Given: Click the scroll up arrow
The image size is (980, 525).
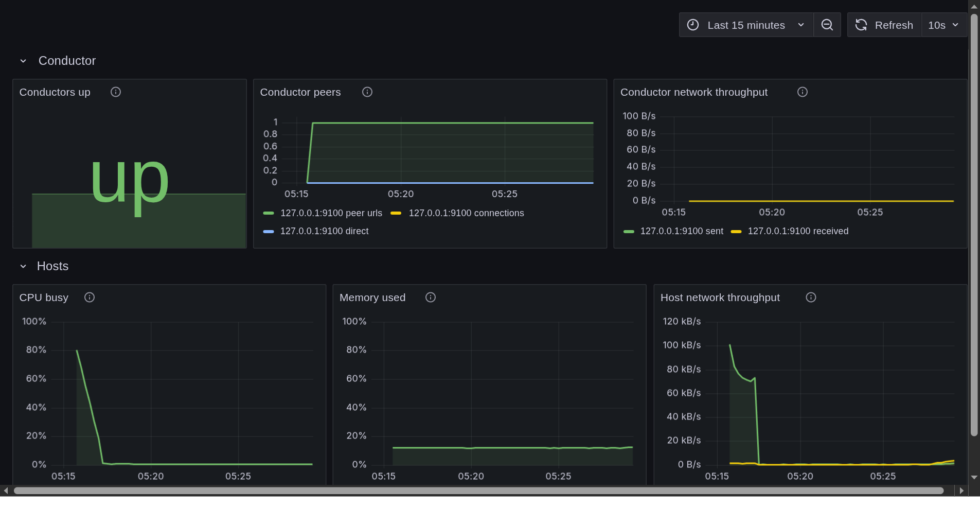Looking at the screenshot, I should [x=974, y=7].
